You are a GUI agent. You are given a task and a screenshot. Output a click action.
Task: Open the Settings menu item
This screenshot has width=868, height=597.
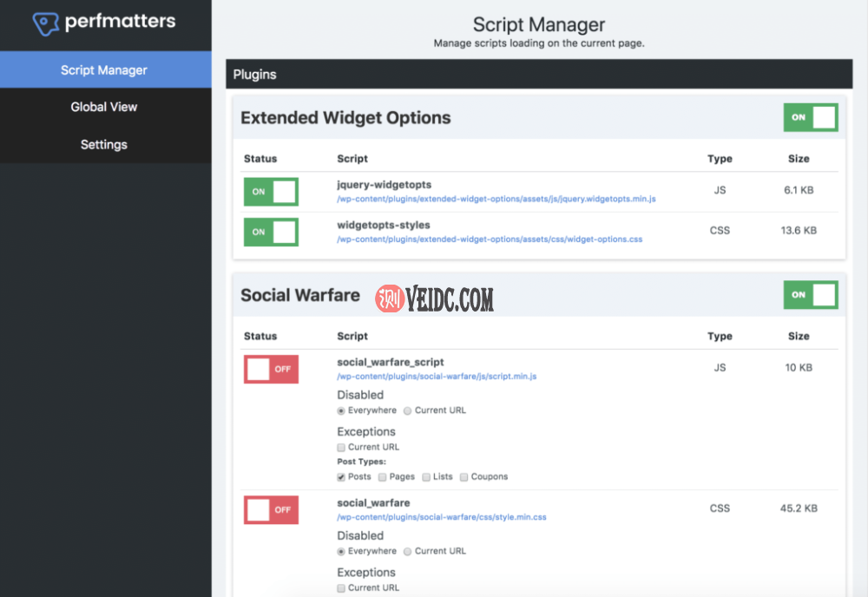(x=104, y=144)
